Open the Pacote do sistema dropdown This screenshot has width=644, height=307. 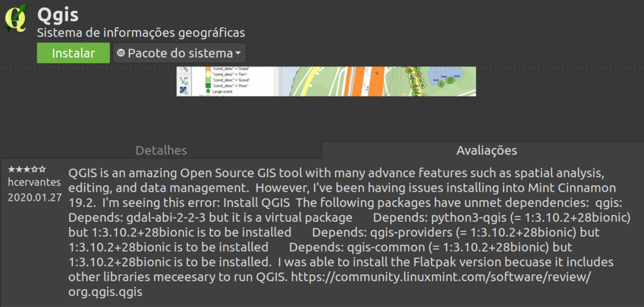pyautogui.click(x=179, y=53)
